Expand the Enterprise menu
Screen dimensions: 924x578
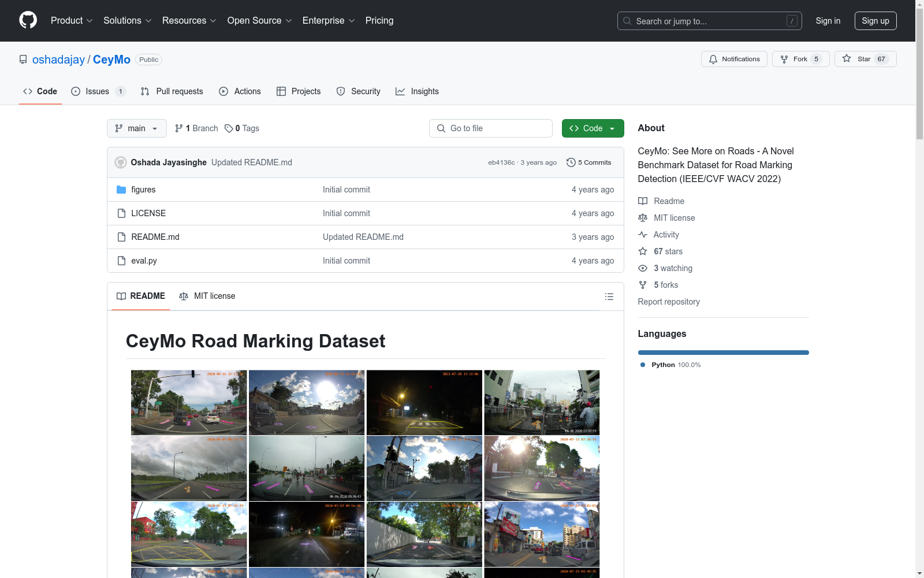coord(329,20)
